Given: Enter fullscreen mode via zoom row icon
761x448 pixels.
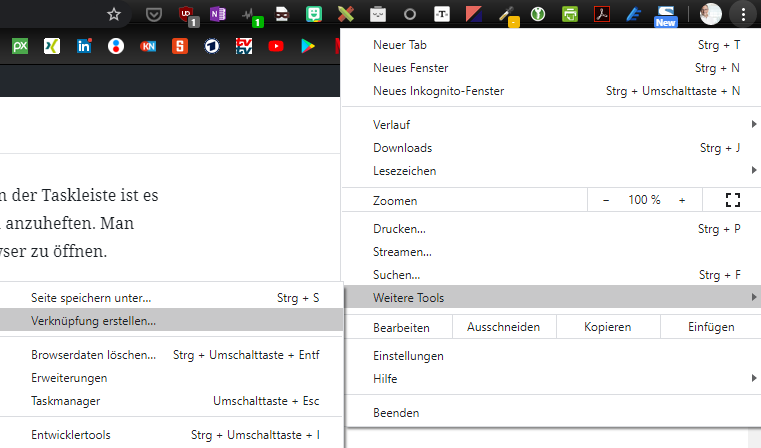Looking at the screenshot, I should point(732,200).
